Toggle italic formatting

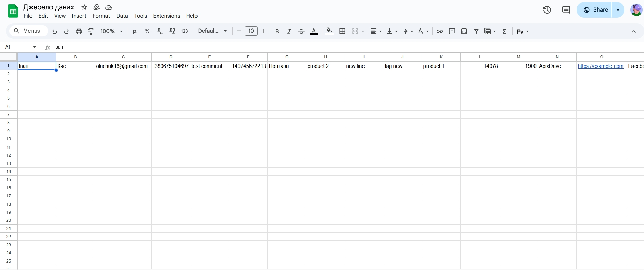click(x=289, y=31)
